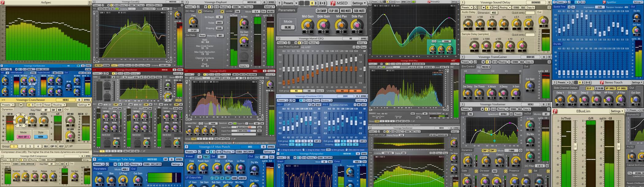Image resolution: width=644 pixels, height=187 pixels.
Task: Open the Tube Amp help icon
Action: click(x=95, y=159)
